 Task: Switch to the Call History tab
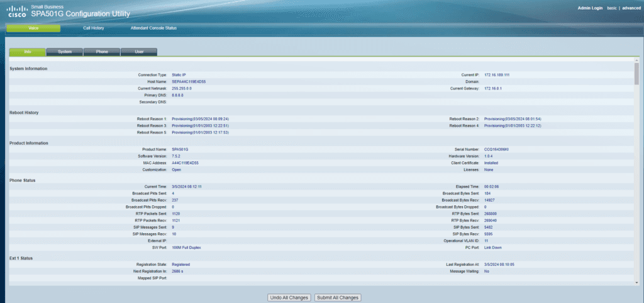[93, 28]
